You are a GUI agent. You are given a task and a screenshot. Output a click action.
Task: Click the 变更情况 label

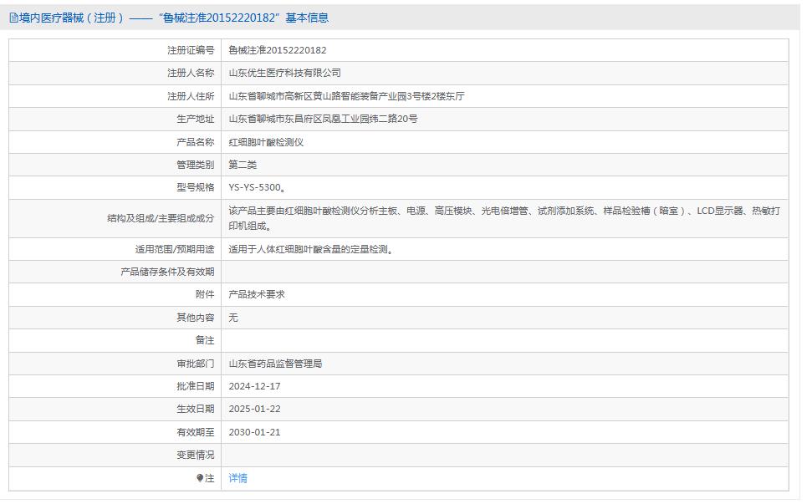point(195,455)
